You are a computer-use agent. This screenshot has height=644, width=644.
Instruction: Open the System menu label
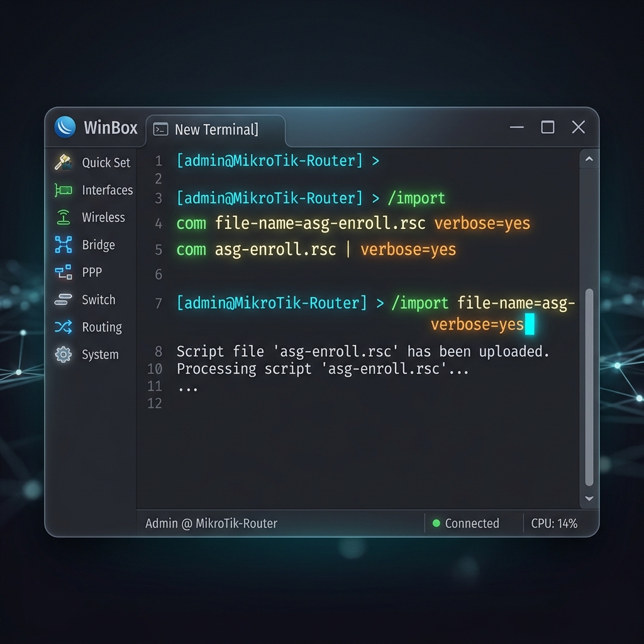100,355
